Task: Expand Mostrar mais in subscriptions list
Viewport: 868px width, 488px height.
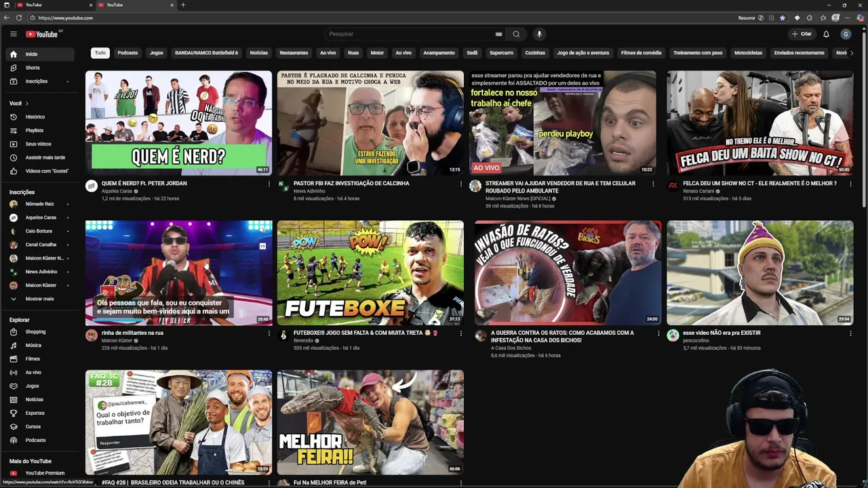Action: (x=41, y=299)
